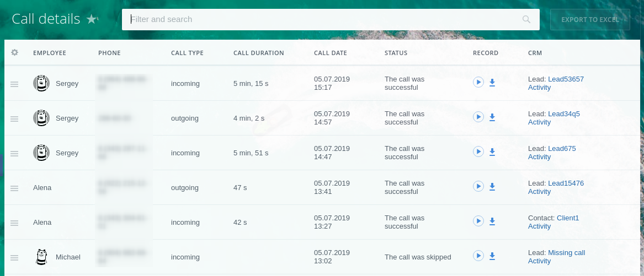644x276 pixels.
Task: Download the Missing call recording
Action: tap(492, 256)
